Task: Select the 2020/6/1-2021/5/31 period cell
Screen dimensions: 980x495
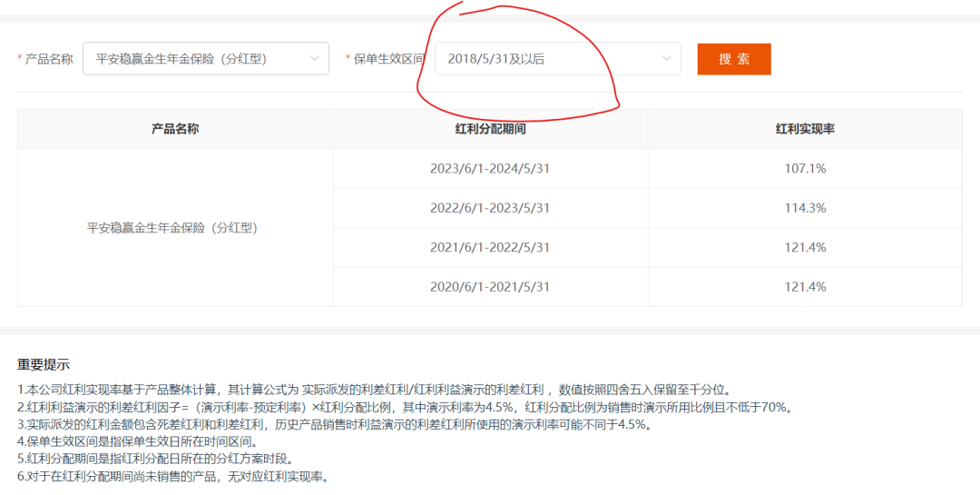Action: tap(490, 287)
